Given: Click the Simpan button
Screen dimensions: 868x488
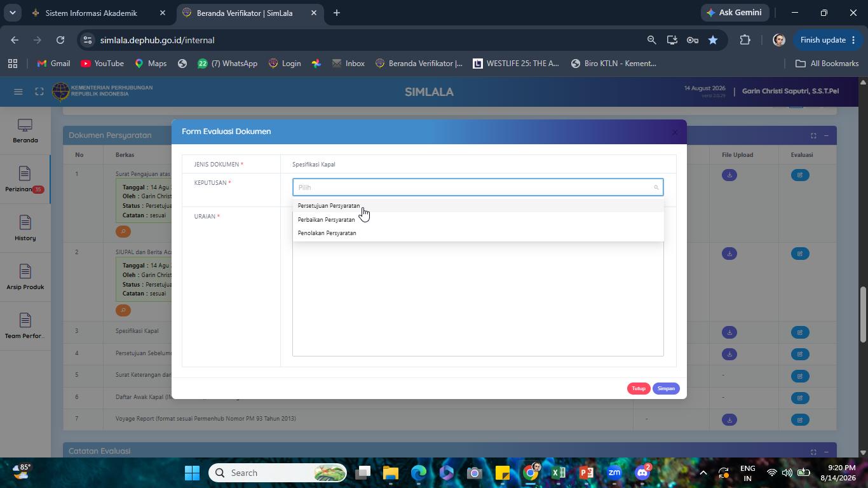Looking at the screenshot, I should point(666,388).
